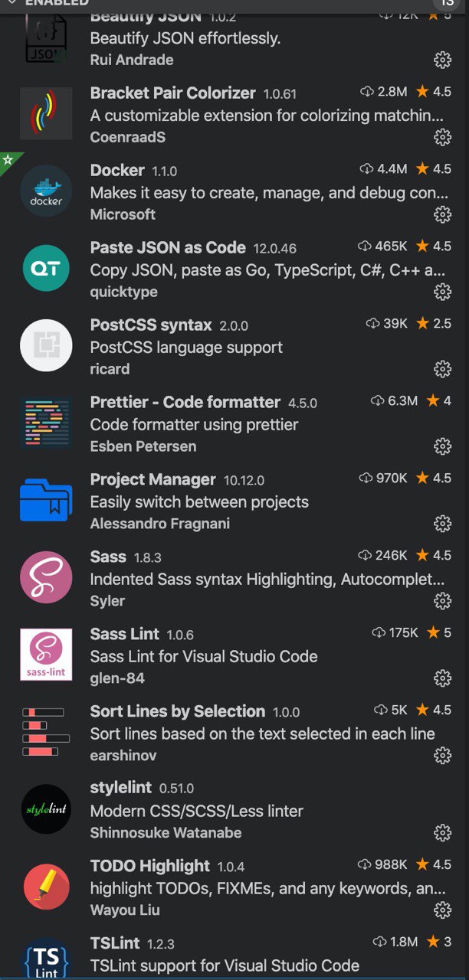The image size is (469, 980).
Task: Open manage gear for stylelint
Action: [442, 833]
